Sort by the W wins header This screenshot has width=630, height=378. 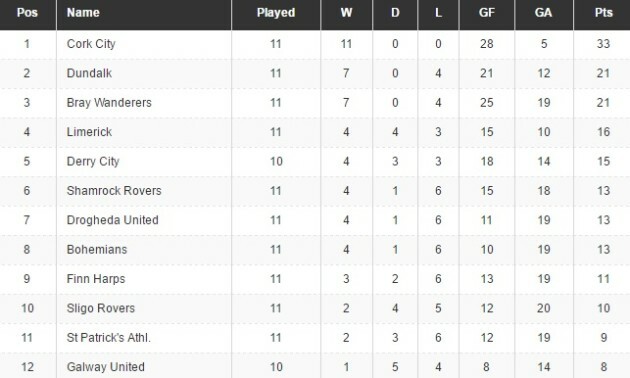346,12
